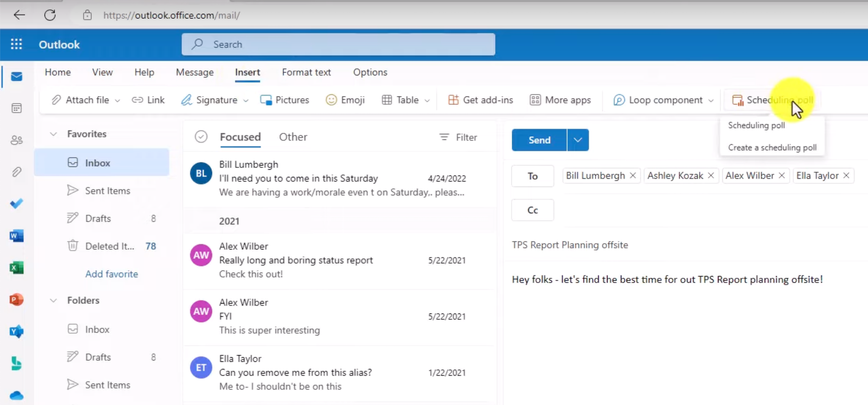
Task: Launch PowerPoint from left rail
Action: pos(17,300)
